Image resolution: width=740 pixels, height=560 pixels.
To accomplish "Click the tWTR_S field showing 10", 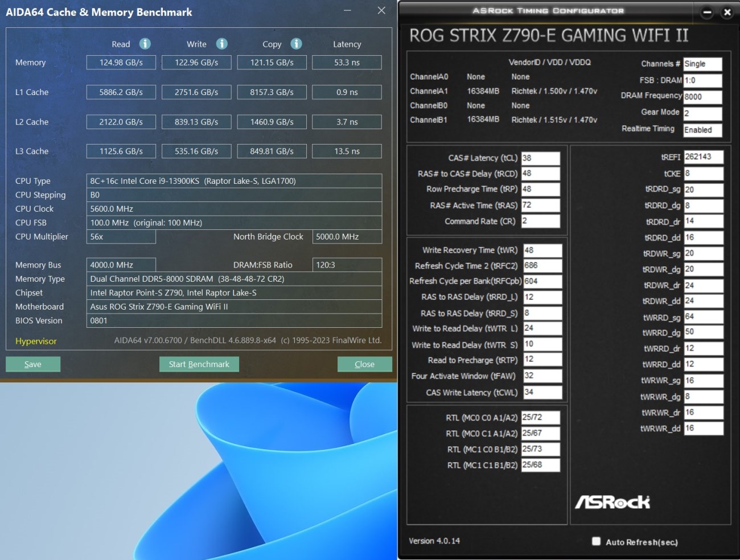I will [x=543, y=344].
